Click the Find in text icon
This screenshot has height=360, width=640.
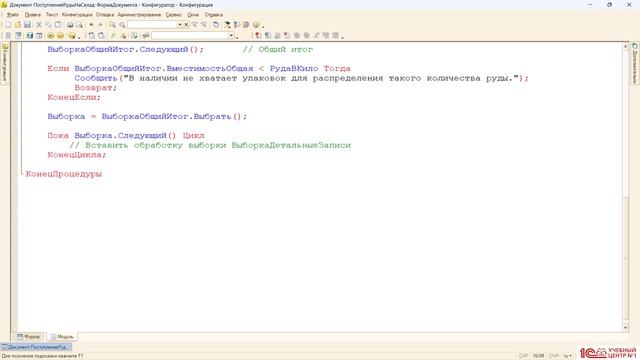click(x=112, y=25)
